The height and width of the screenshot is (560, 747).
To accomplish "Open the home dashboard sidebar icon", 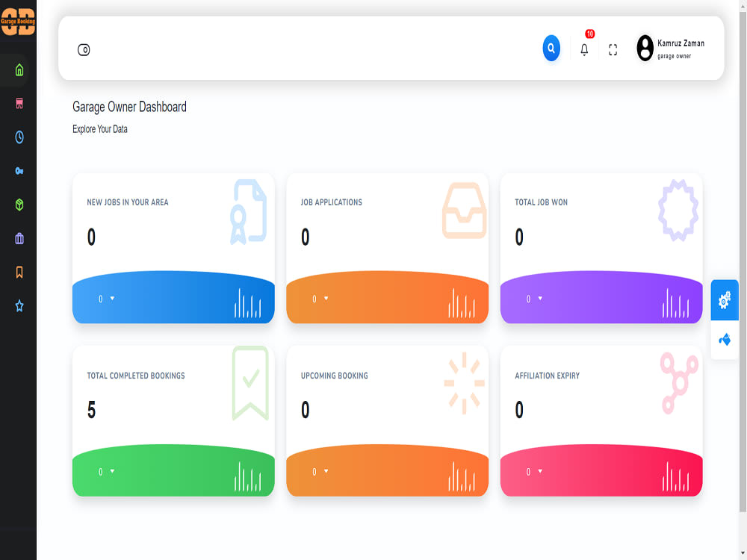I will point(19,70).
